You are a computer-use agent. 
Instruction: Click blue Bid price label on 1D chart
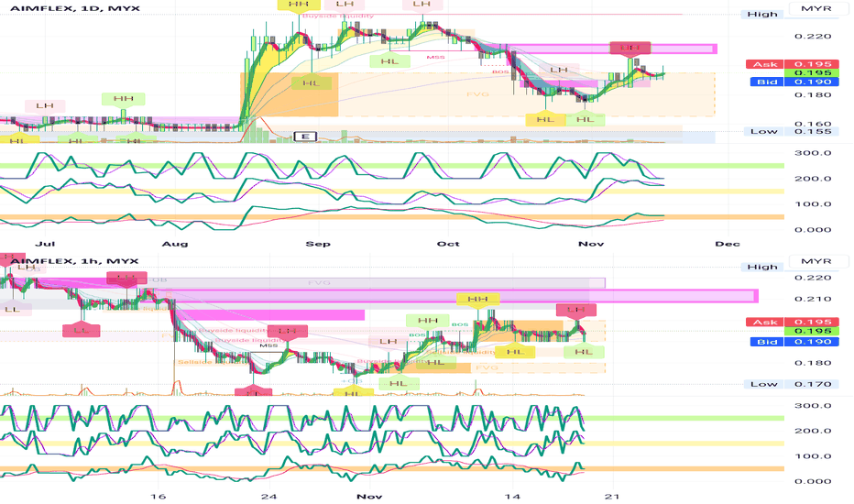(794, 82)
